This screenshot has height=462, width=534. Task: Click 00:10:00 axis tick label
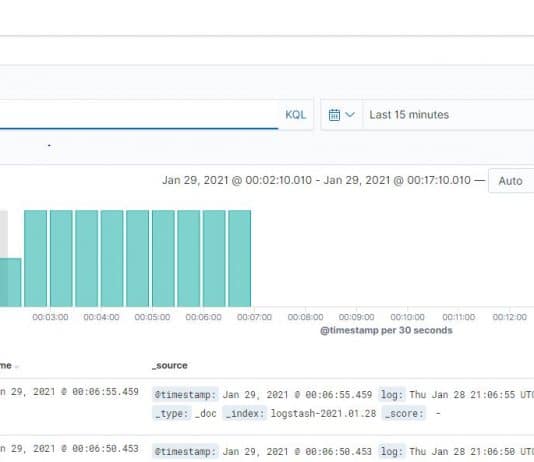(407, 317)
